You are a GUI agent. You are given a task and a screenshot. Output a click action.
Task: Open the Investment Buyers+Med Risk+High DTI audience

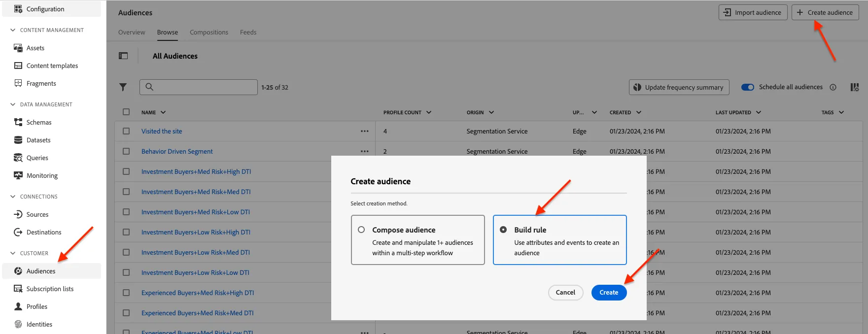pos(196,171)
